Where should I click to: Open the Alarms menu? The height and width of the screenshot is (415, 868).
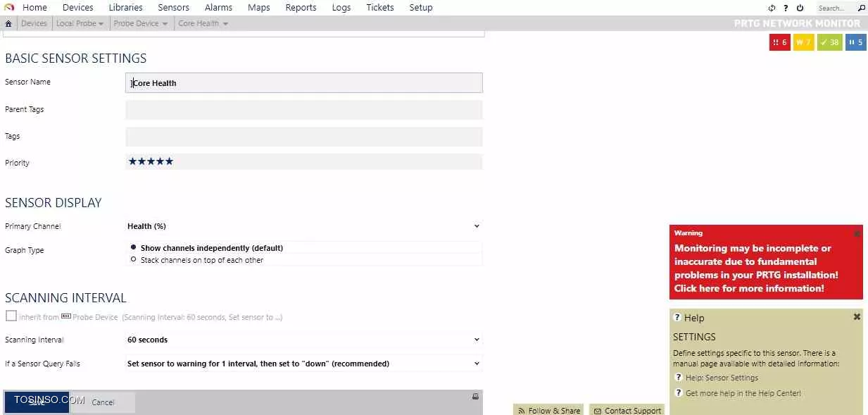coord(218,8)
